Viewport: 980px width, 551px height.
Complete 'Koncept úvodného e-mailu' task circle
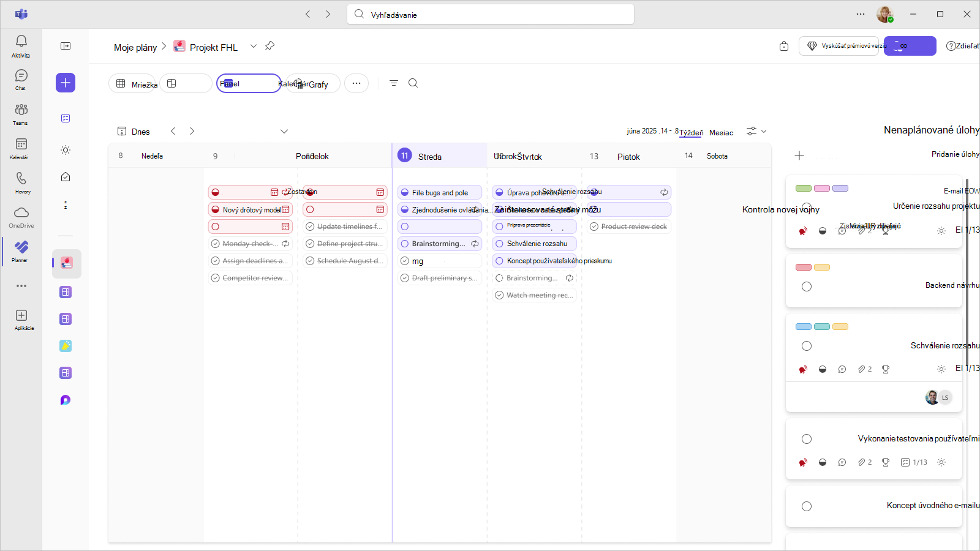[x=807, y=506]
